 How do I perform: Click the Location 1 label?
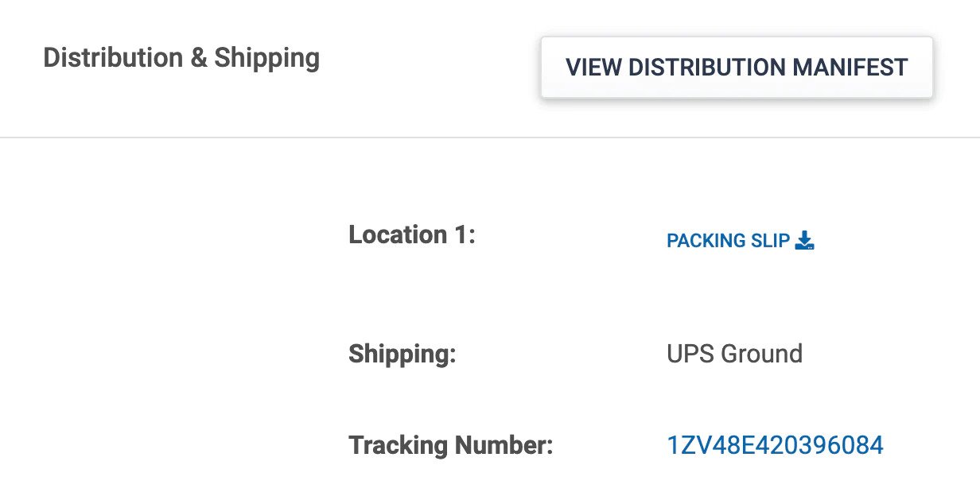pos(411,235)
